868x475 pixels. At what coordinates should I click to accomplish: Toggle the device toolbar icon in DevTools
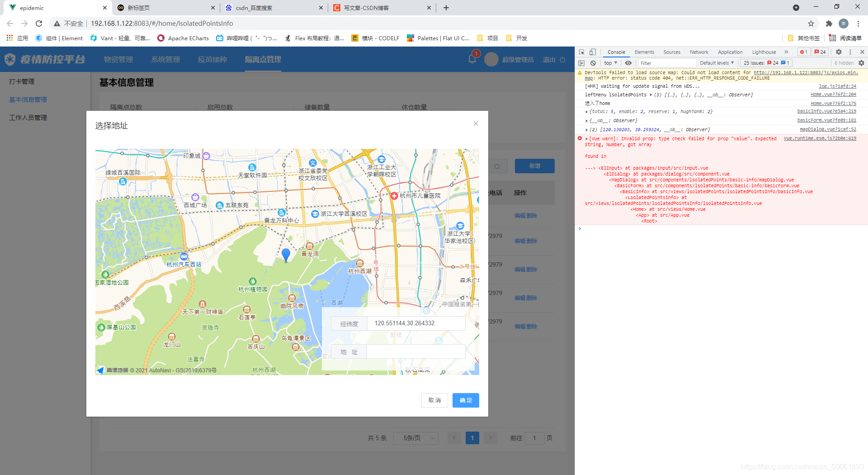pos(592,52)
